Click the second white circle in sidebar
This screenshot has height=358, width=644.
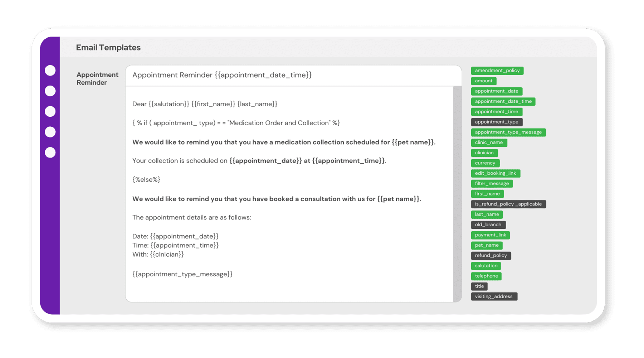coord(50,91)
